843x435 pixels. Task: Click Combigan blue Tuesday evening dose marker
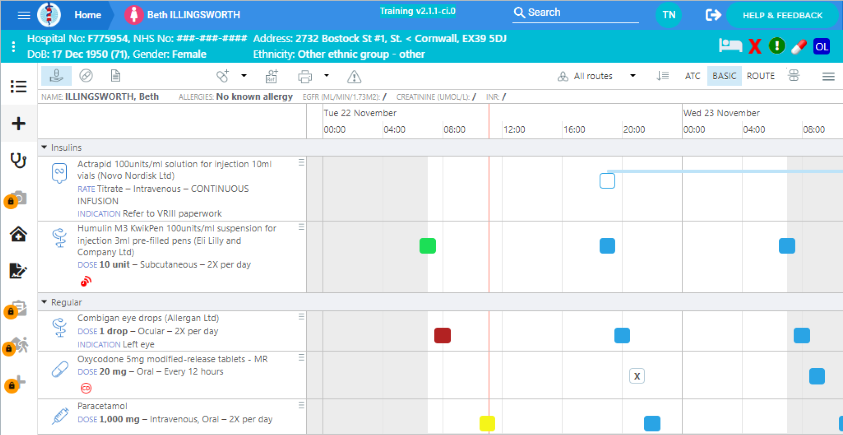[622, 335]
